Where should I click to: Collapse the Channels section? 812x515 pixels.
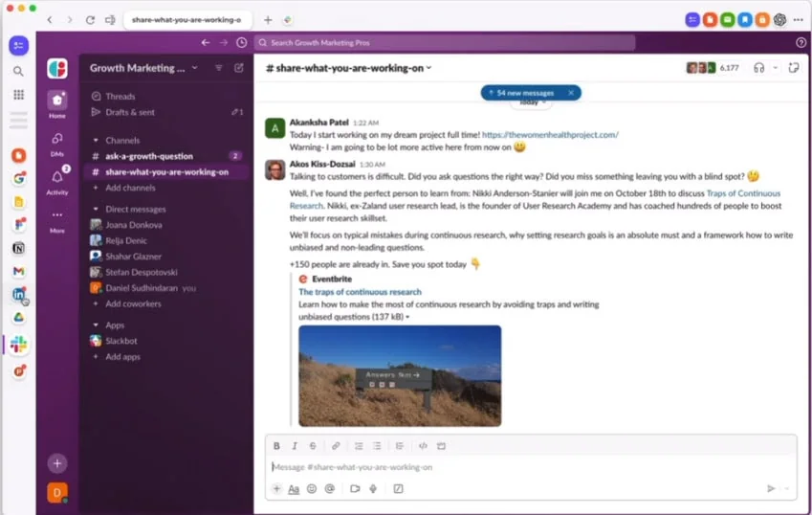click(x=96, y=140)
